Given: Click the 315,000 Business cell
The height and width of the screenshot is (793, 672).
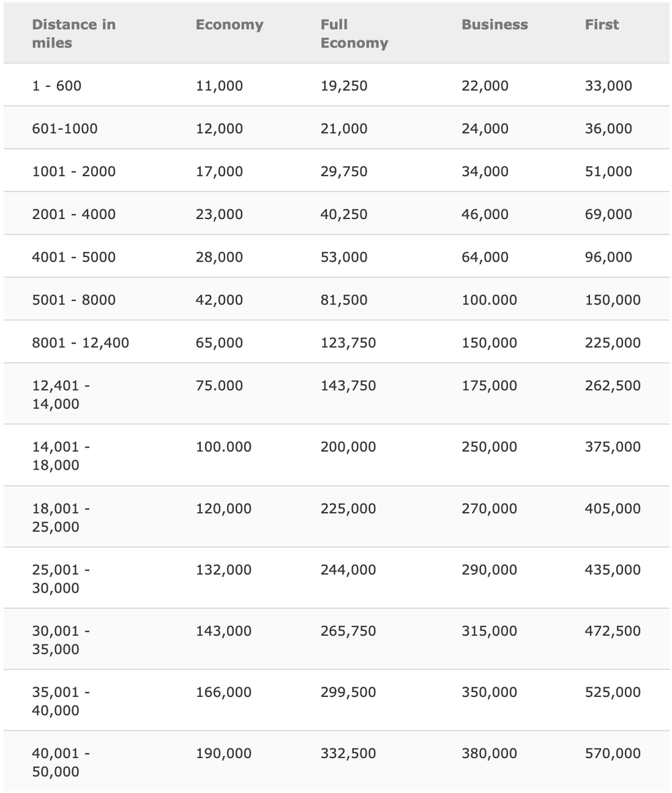Looking at the screenshot, I should click(489, 631).
